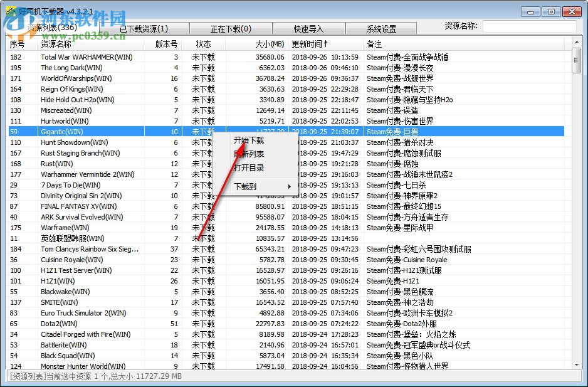588x387 pixels.
Task: Focus the 资源名称 search field
Action: click(529, 26)
